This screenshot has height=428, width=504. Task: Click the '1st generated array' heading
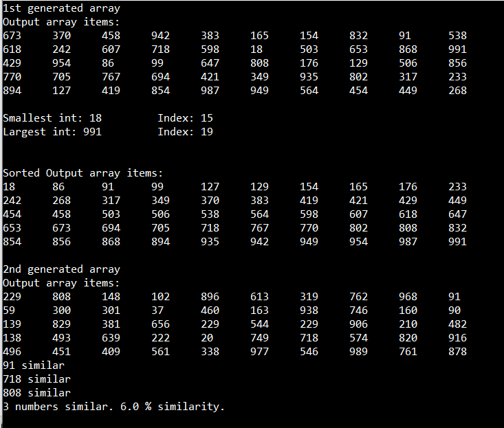61,8
